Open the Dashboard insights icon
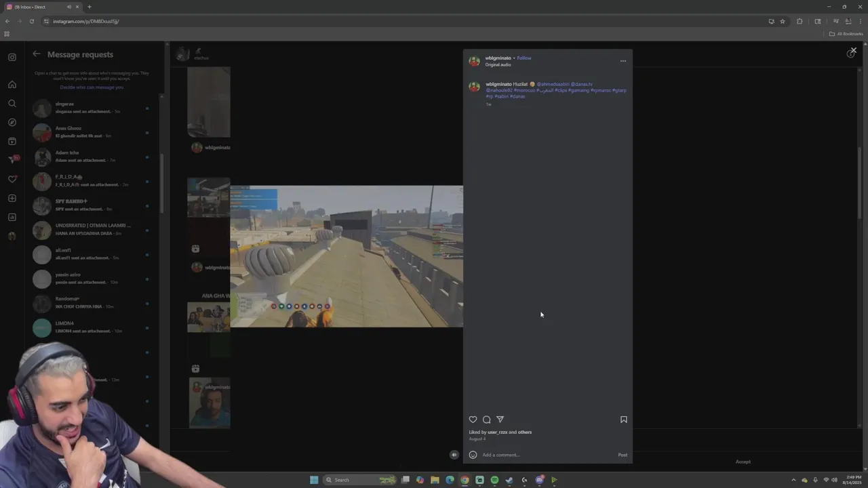This screenshot has height=488, width=868. click(x=12, y=217)
